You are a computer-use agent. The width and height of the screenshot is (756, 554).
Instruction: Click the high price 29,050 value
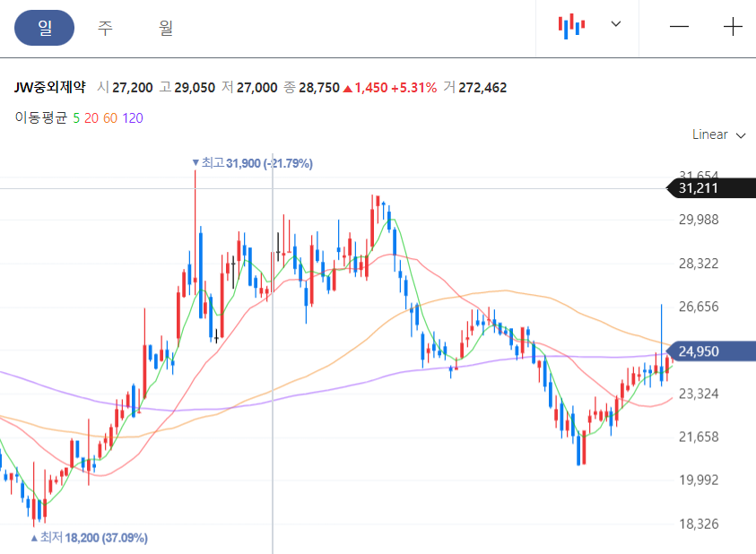[195, 88]
